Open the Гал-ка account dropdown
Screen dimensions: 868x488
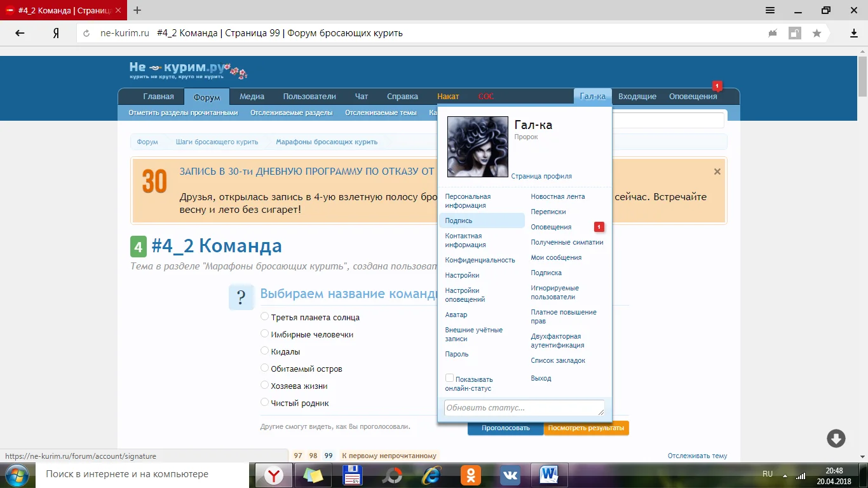tap(592, 97)
